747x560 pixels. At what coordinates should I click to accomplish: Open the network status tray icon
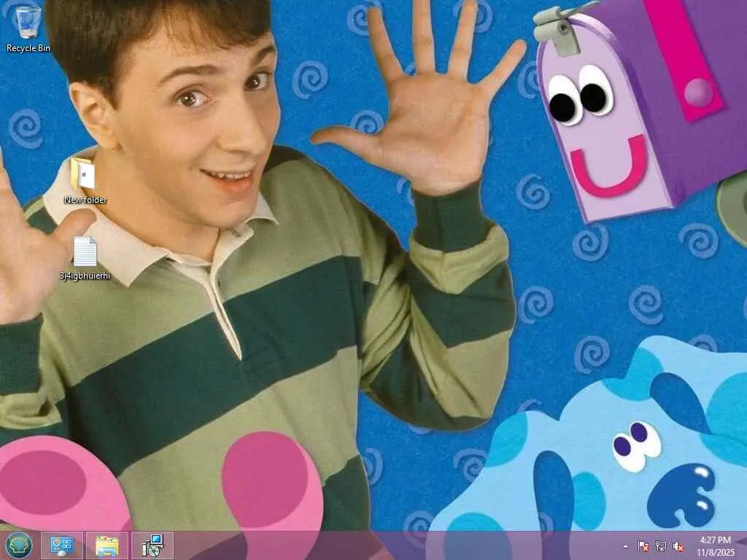(661, 546)
